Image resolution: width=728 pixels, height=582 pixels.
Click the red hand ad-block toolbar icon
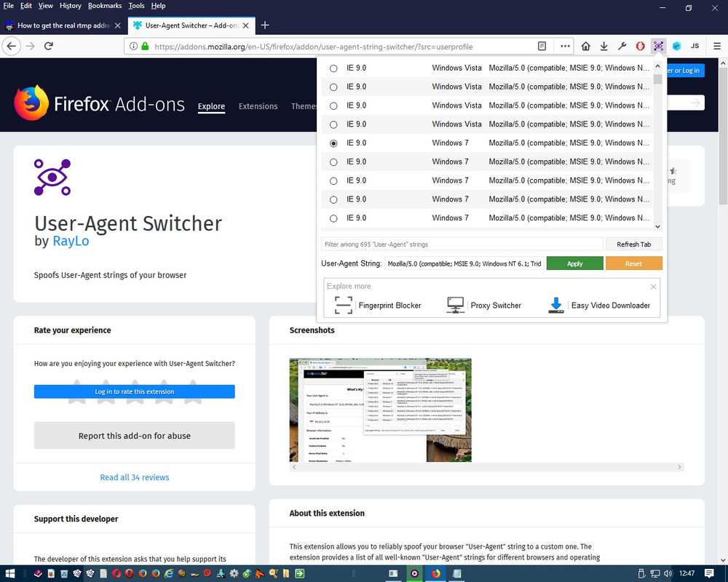640,46
